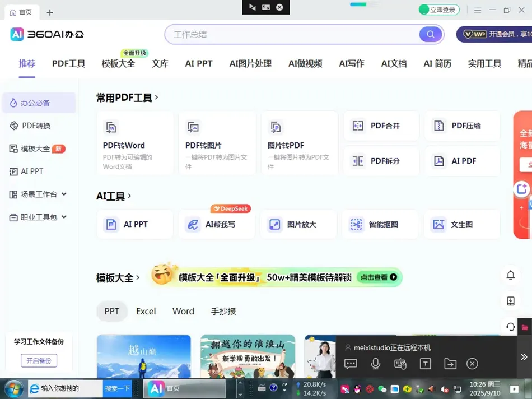532x399 pixels.
Task: Click the PDF压缩 tool
Action: tap(462, 126)
